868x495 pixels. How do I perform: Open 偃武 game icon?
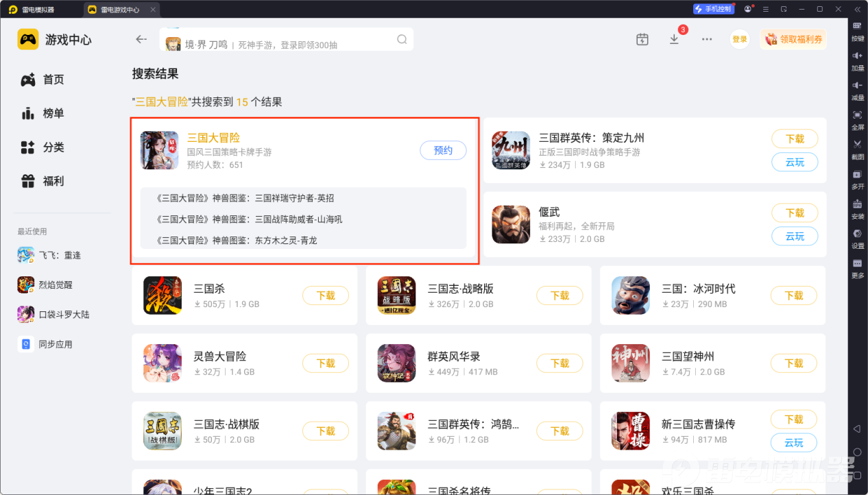[x=511, y=225]
